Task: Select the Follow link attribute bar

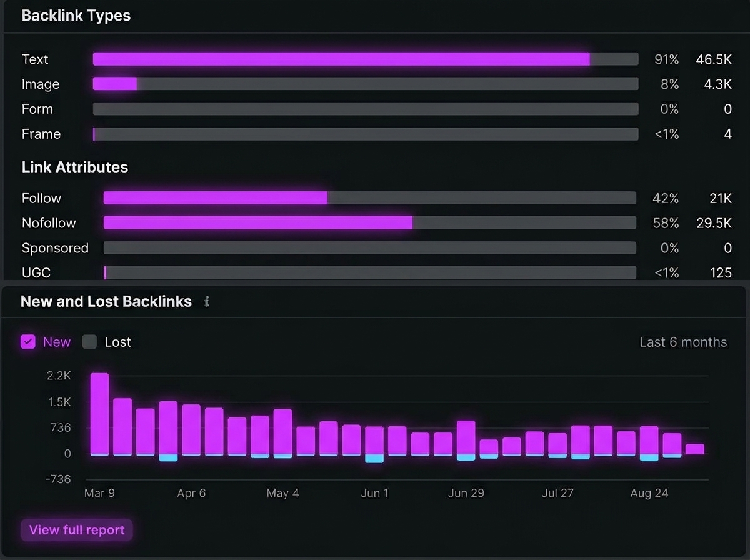Action: pos(370,198)
